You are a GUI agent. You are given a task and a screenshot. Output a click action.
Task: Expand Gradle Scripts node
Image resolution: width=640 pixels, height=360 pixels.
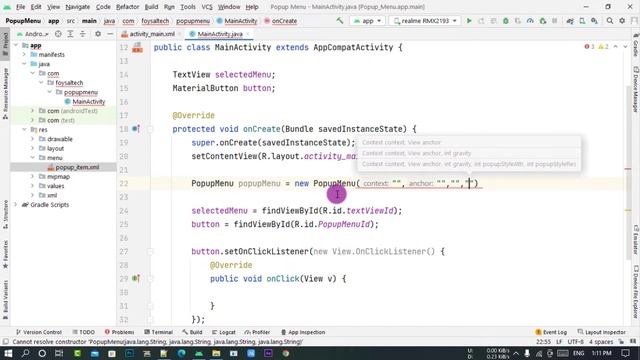point(16,204)
